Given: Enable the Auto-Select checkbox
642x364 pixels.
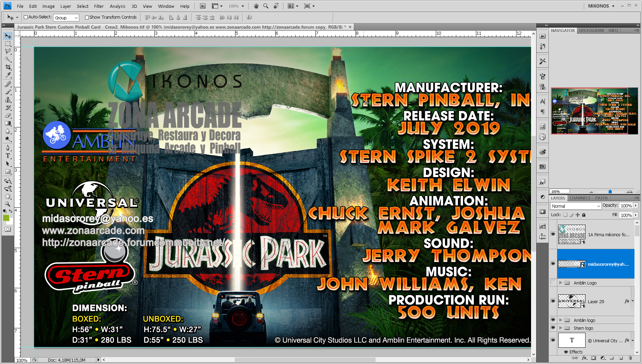Looking at the screenshot, I should 26,17.
